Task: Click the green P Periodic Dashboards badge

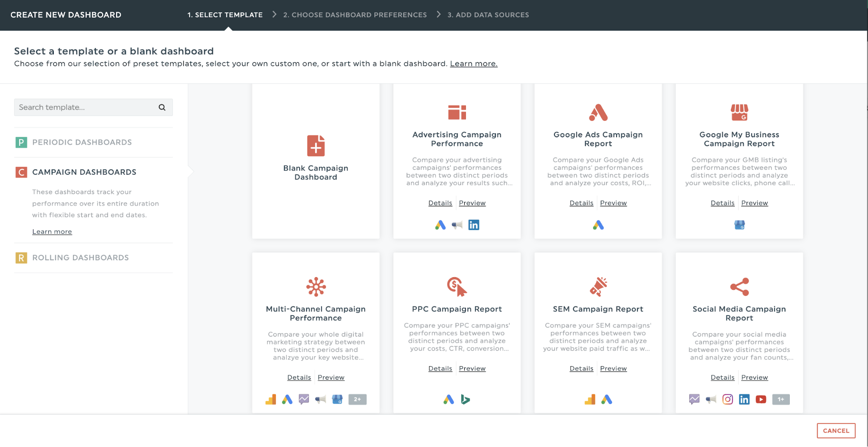Action: pyautogui.click(x=21, y=142)
